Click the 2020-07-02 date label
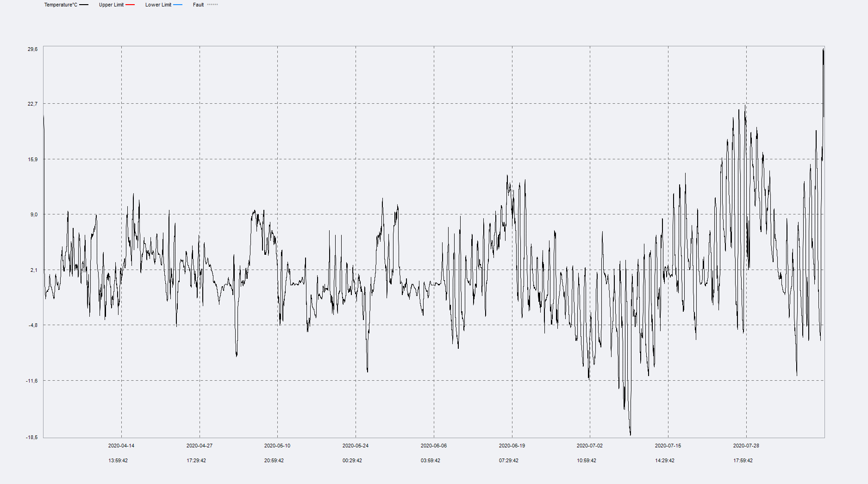This screenshot has height=484, width=868. 590,446
